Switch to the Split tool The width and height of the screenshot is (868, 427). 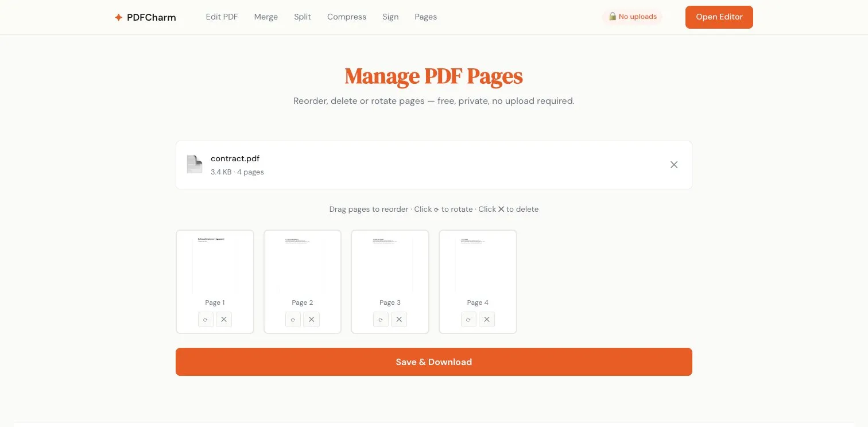(302, 17)
